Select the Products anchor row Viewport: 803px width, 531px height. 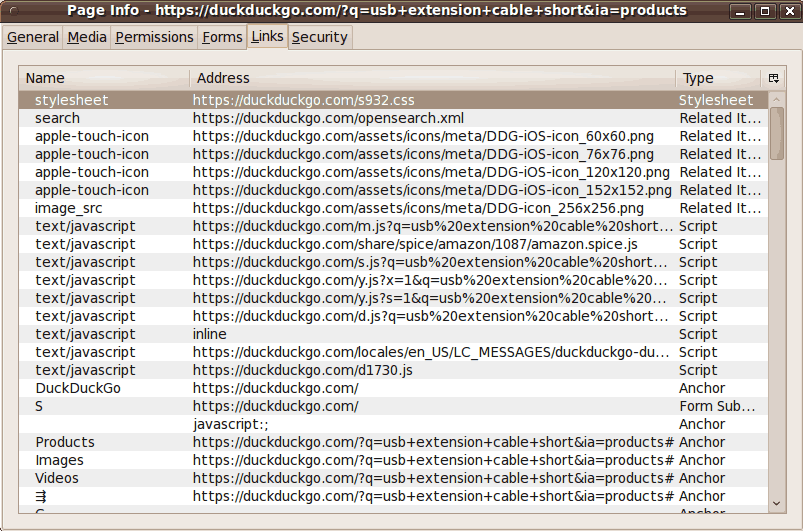393,442
